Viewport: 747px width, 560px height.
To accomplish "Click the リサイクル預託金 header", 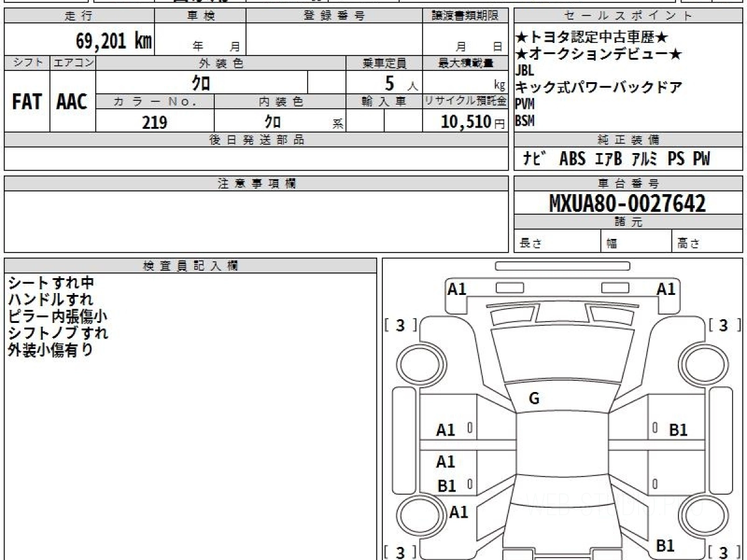I will pyautogui.click(x=465, y=101).
